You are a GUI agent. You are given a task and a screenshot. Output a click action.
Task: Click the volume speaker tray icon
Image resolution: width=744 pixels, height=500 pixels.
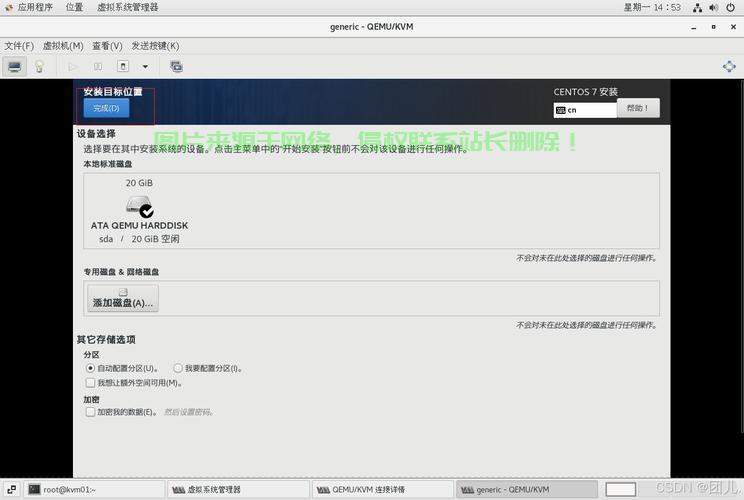714,8
